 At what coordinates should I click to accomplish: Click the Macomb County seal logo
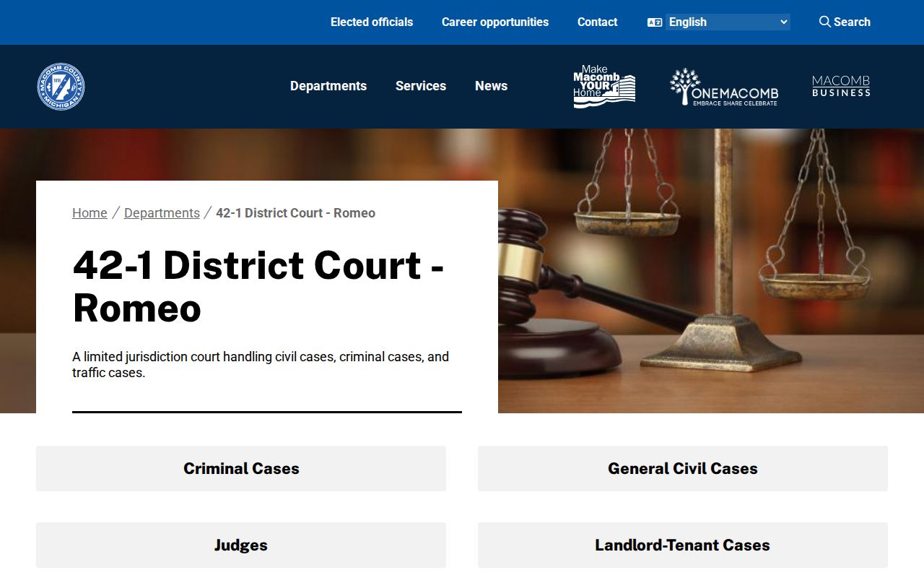pyautogui.click(x=61, y=87)
